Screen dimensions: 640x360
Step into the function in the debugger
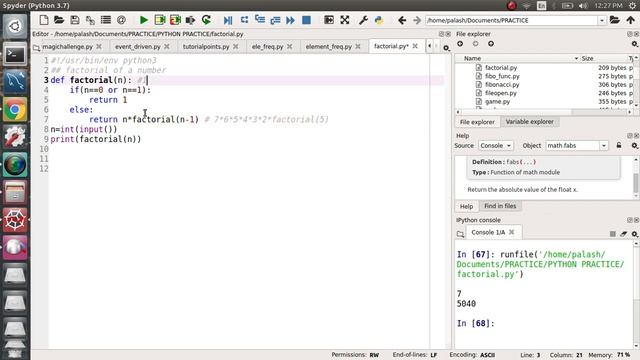(260, 20)
